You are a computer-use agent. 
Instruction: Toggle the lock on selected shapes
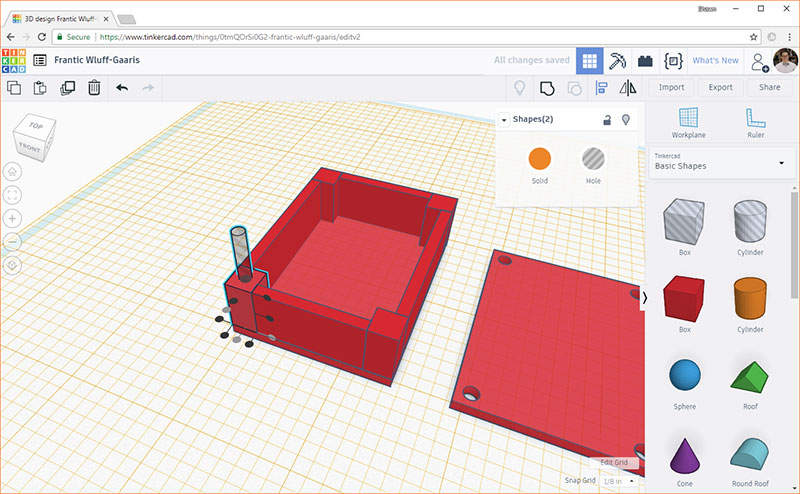click(x=606, y=120)
